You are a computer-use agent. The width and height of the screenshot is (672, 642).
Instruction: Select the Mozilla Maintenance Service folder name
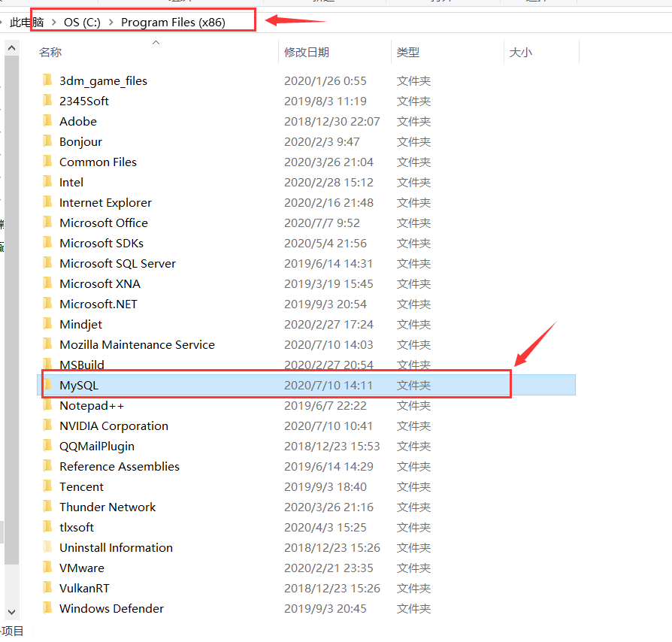click(x=137, y=344)
